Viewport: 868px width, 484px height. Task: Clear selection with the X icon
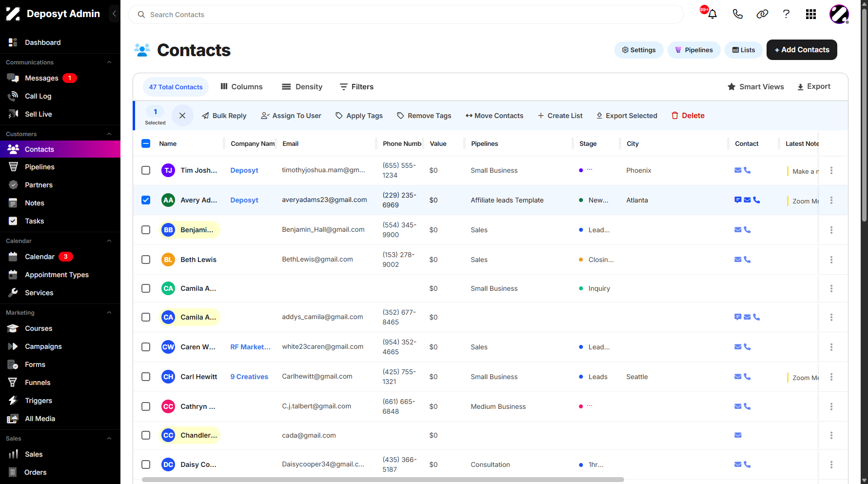coord(182,116)
